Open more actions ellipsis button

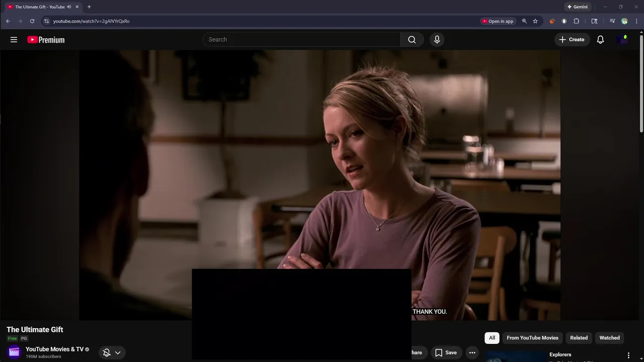tap(472, 353)
